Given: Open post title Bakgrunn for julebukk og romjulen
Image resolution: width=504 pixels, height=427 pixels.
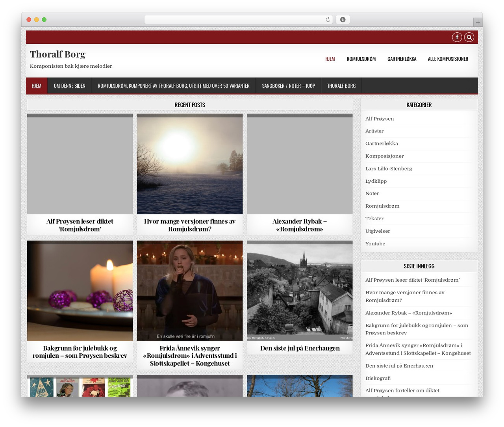Looking at the screenshot, I should [80, 352].
